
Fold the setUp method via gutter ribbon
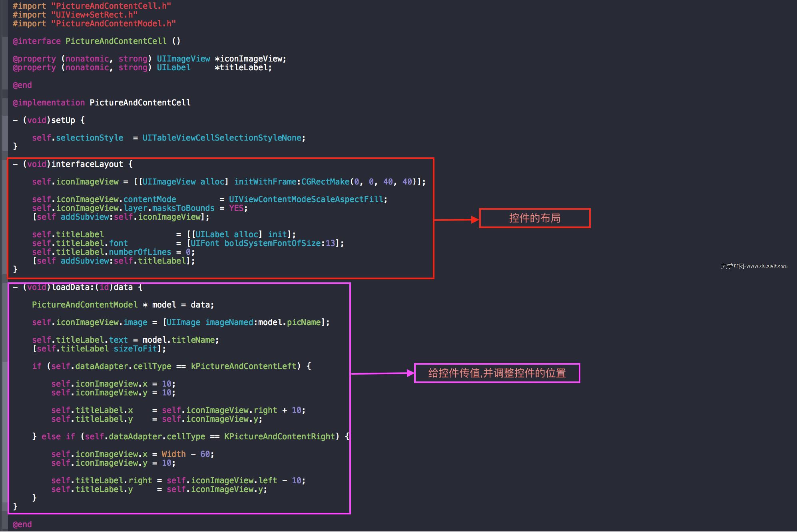5,133
